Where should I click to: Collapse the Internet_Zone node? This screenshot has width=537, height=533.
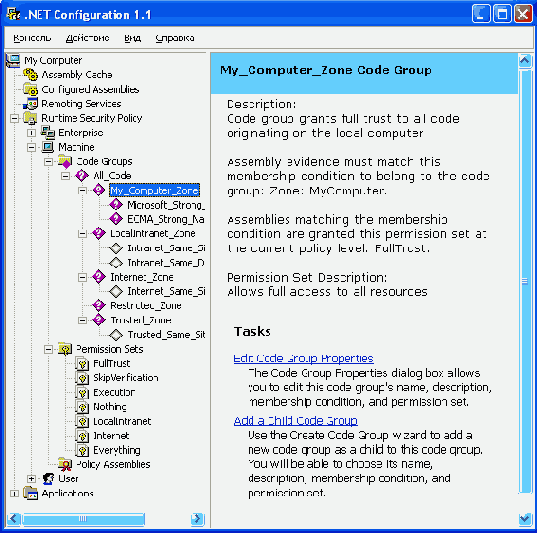click(82, 277)
